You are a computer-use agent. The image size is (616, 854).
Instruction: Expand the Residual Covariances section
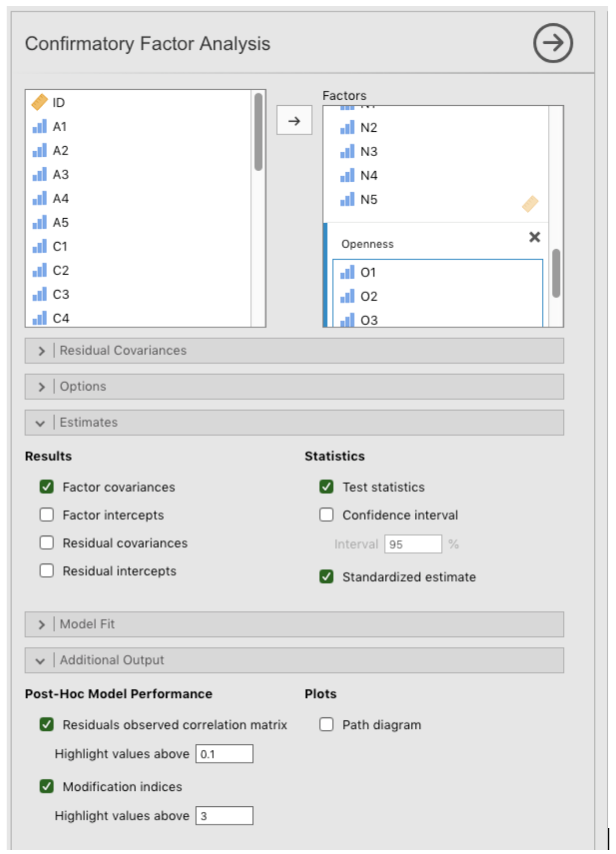click(294, 351)
